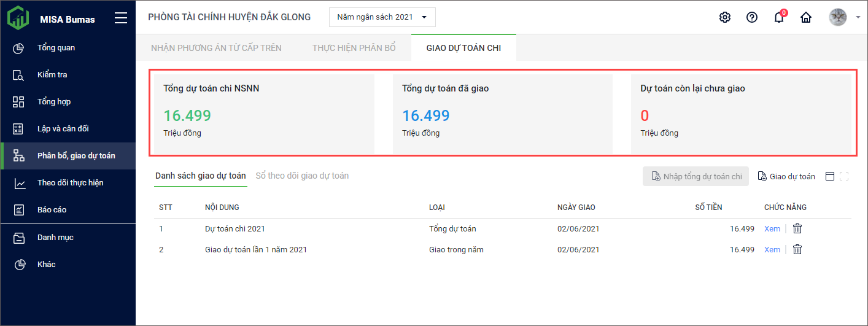Toggle the hamburger sidebar menu
This screenshot has height=326, width=868.
coord(121,18)
